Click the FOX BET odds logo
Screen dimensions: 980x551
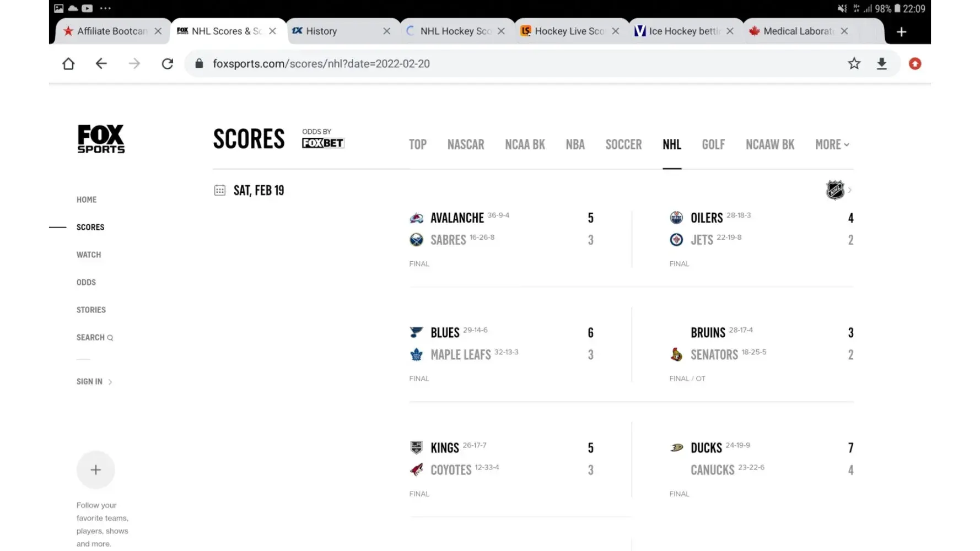(323, 143)
